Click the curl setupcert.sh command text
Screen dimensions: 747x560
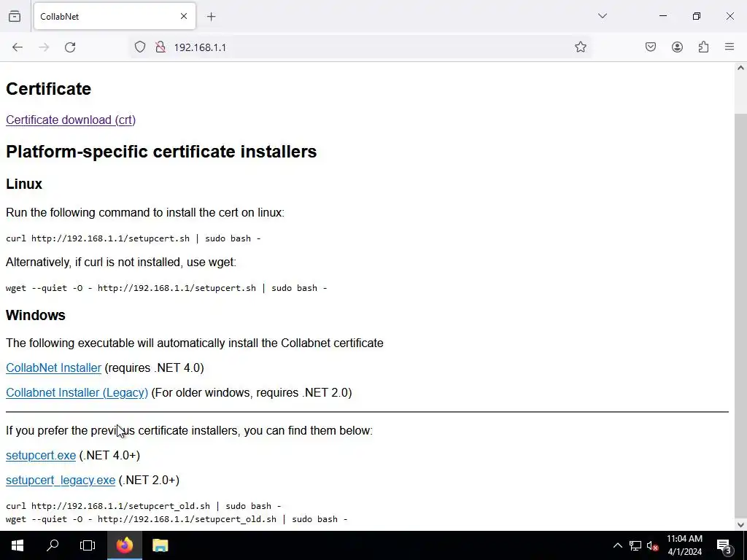coord(133,238)
